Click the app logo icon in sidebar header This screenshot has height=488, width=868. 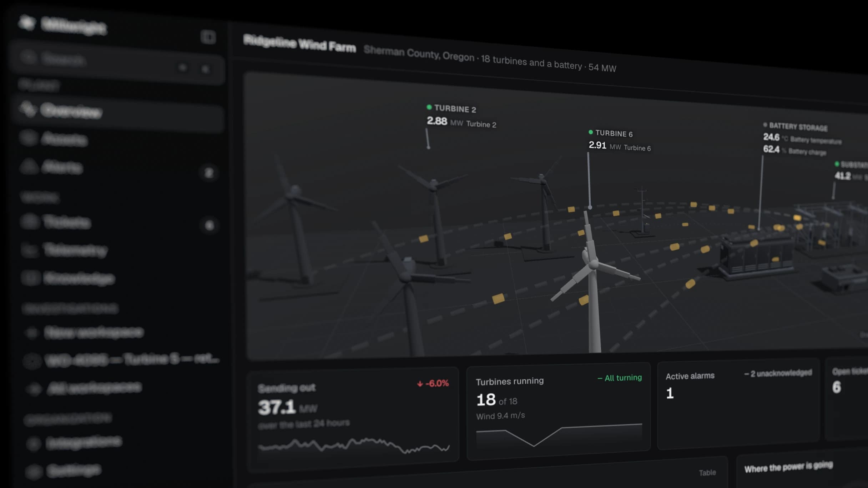pyautogui.click(x=27, y=23)
